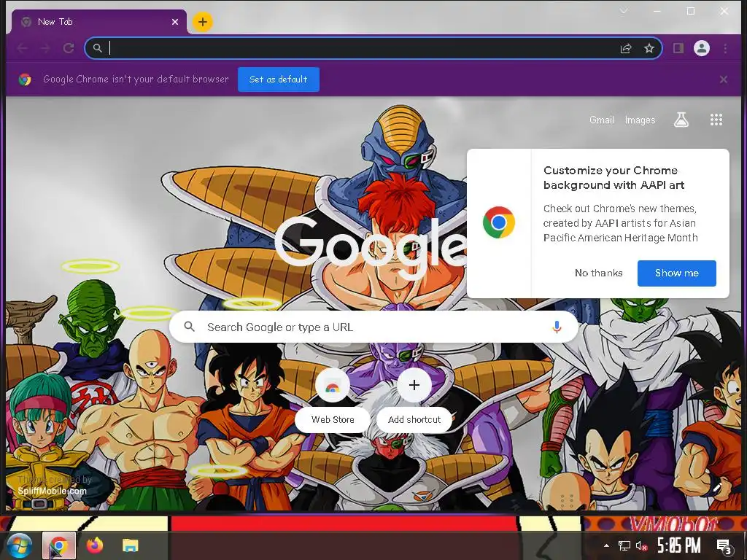The height and width of the screenshot is (560, 747).
Task: Click the Set as default button
Action: (x=278, y=79)
